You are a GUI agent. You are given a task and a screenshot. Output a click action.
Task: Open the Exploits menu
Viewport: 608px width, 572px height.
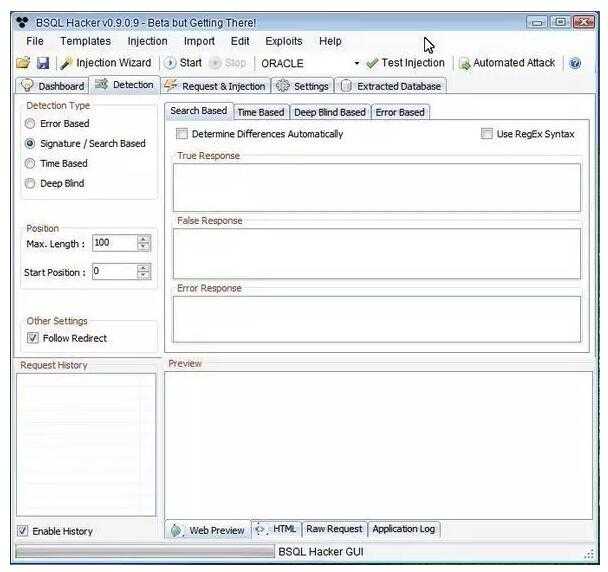point(284,41)
